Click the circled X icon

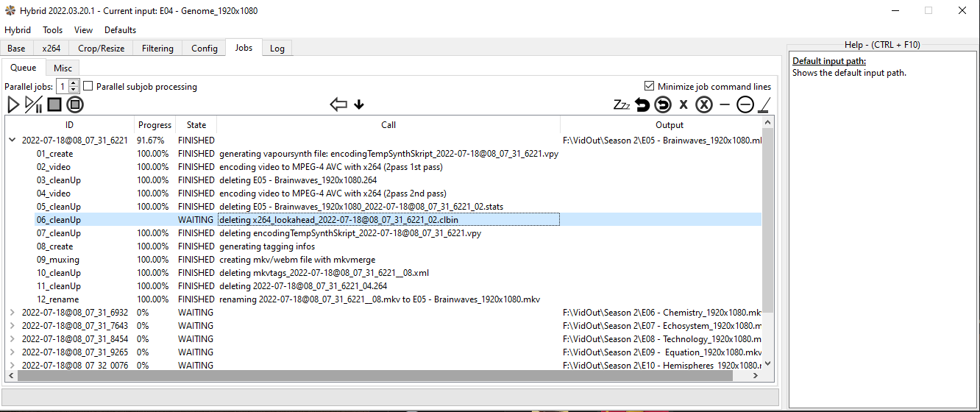704,105
